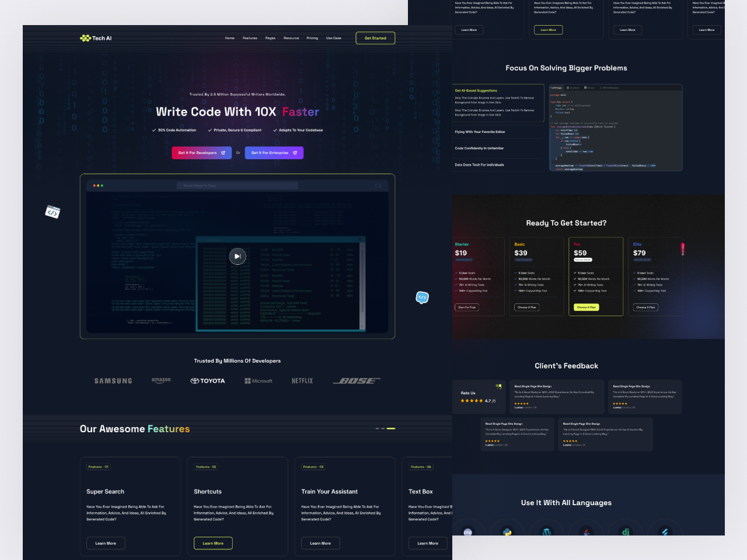Image resolution: width=747 pixels, height=560 pixels.
Task: Click Adapts To Your Codebase text
Action: click(301, 130)
